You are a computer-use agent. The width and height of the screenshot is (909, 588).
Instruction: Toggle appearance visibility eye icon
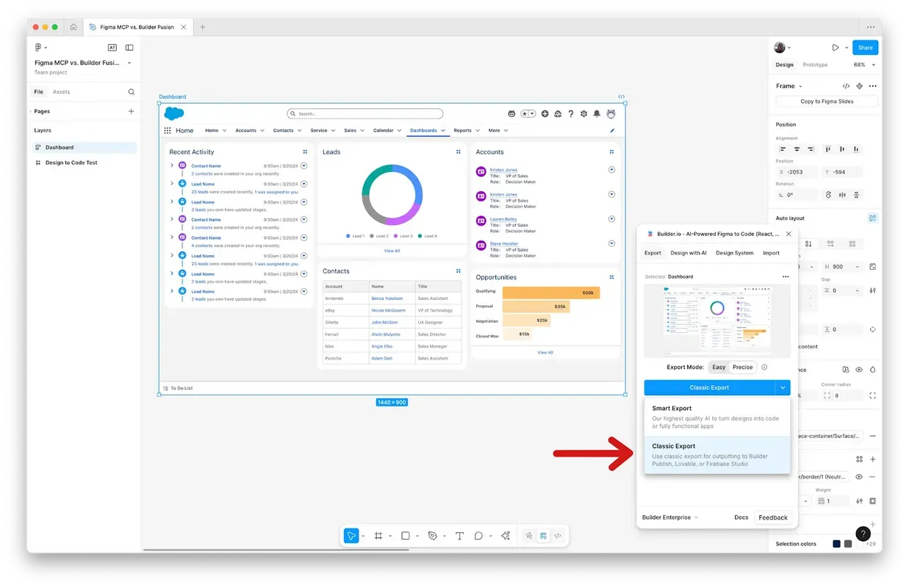(859, 370)
